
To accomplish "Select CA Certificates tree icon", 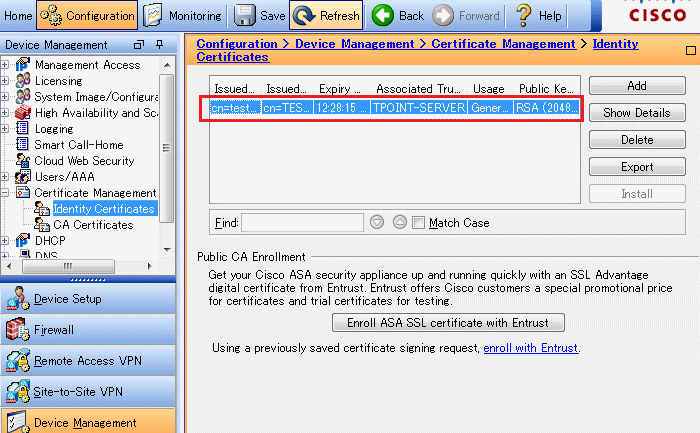I will click(42, 225).
